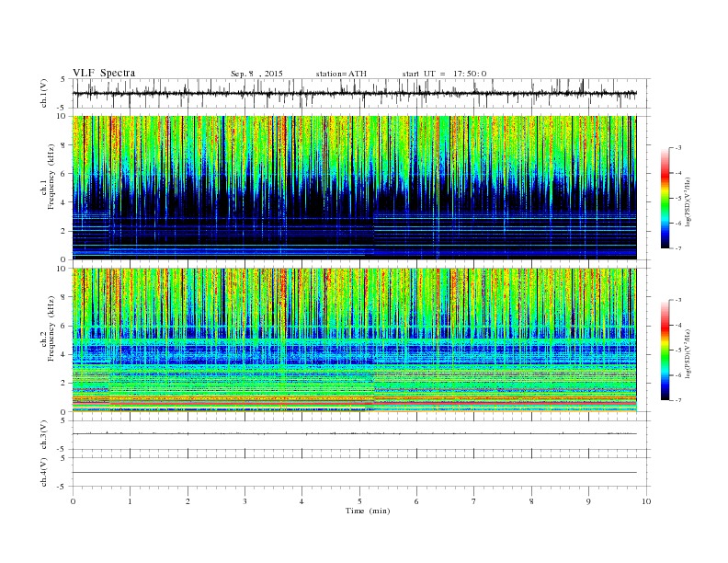Screen dimensions: 728x563
Task: Click the "station=ATH" header label
Action: pyautogui.click(x=341, y=74)
